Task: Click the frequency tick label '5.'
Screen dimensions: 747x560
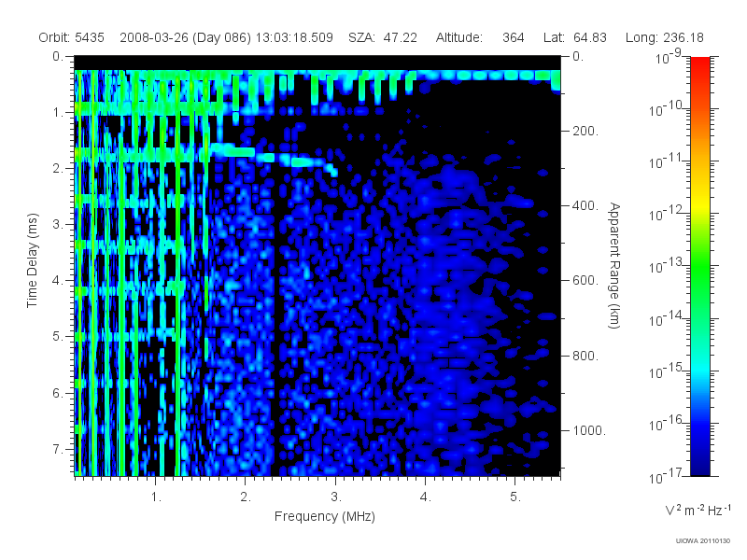Action: pos(515,497)
